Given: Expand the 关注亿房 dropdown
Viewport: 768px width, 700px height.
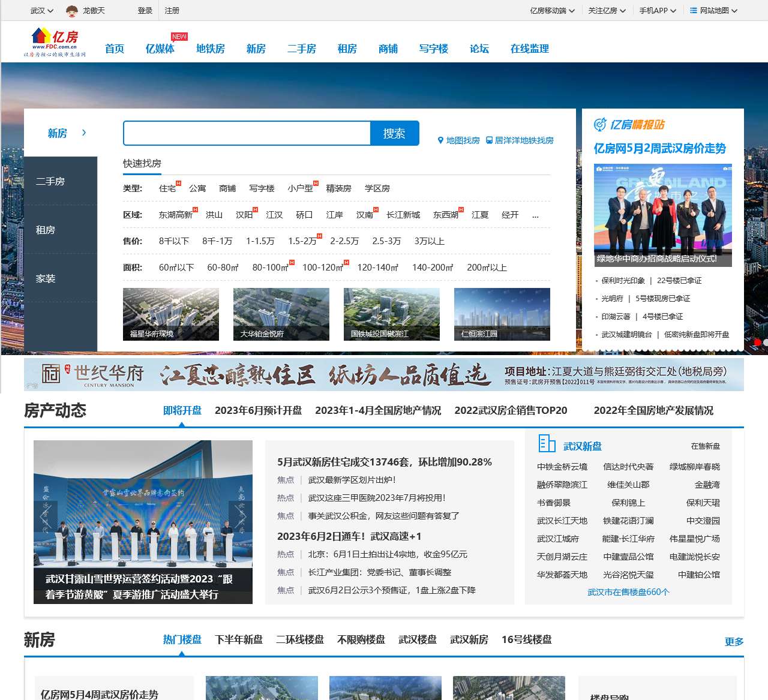Looking at the screenshot, I should (607, 11).
